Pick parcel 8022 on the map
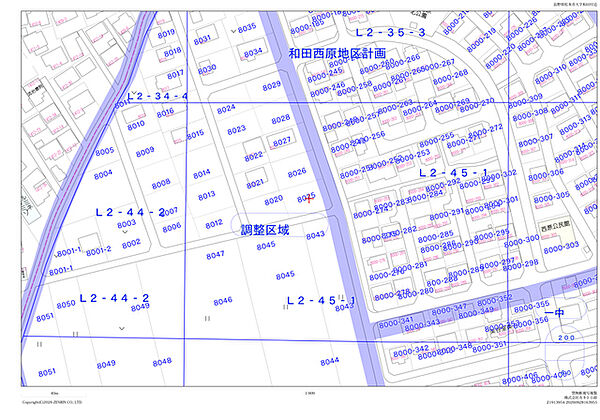 pyautogui.click(x=254, y=156)
